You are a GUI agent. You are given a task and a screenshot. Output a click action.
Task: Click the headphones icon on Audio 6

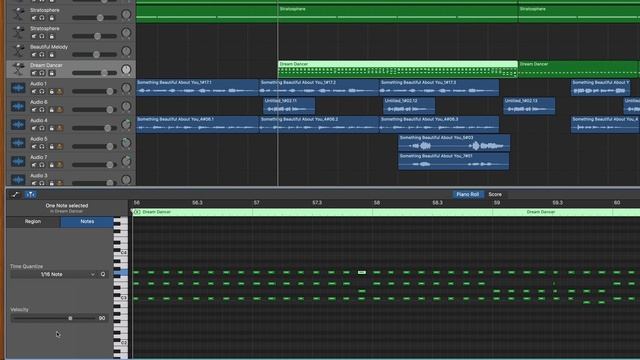click(x=42, y=110)
